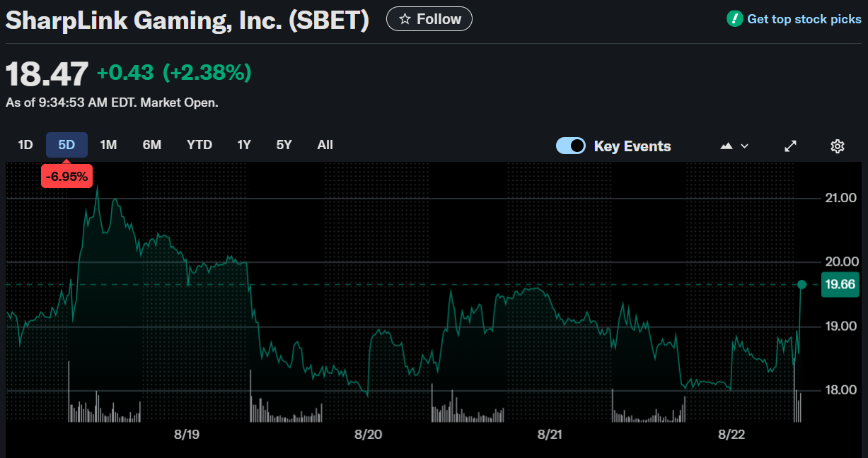Open chart settings gear icon
Screen dimensions: 868x458
pos(838,146)
